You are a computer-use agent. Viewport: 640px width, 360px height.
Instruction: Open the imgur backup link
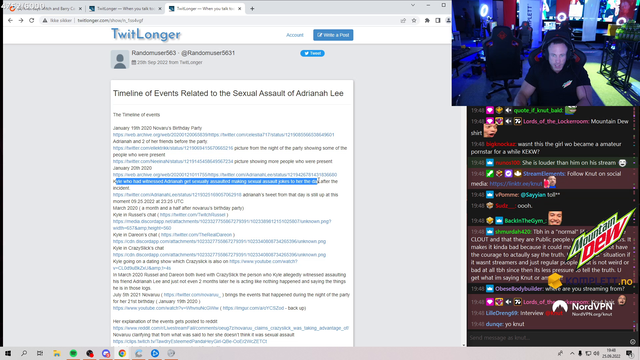253,308
